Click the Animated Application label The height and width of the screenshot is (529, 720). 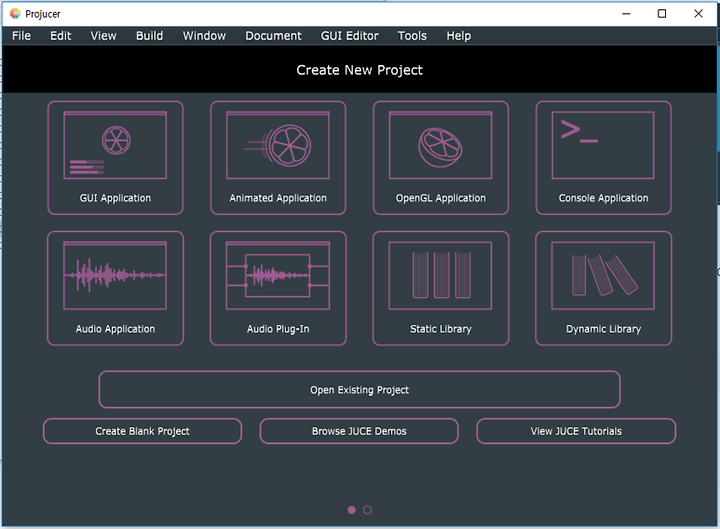(x=278, y=198)
